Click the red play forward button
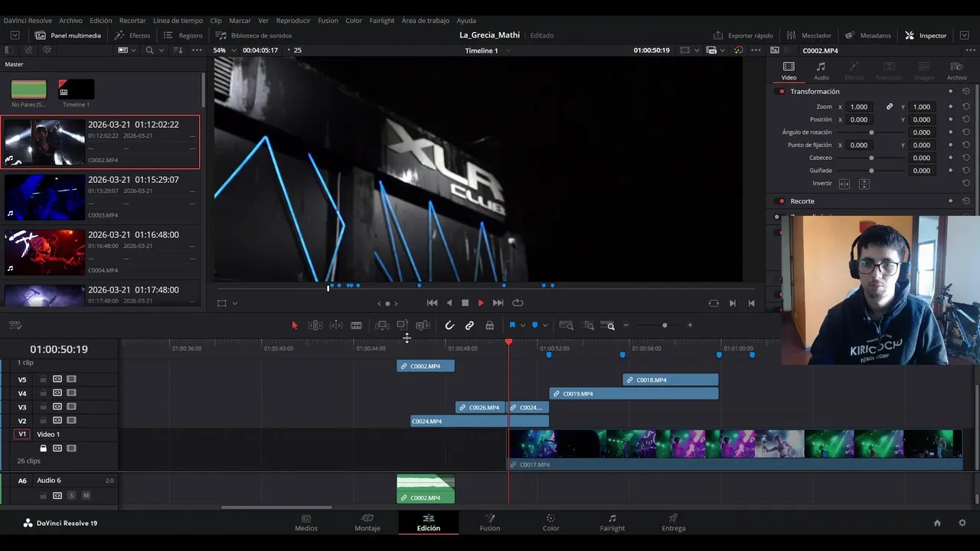This screenshot has width=980, height=551. coord(481,303)
